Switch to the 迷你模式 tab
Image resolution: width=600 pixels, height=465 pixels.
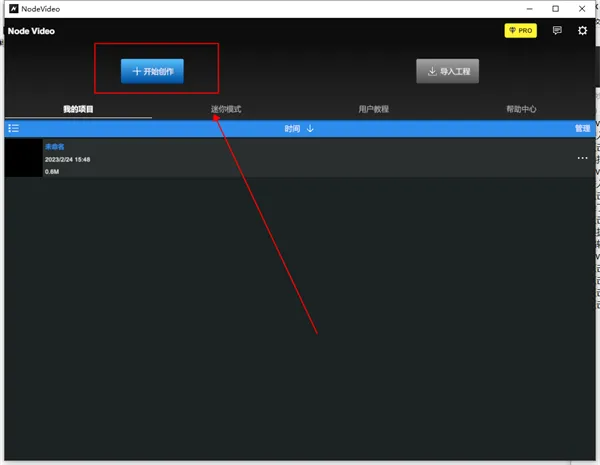(x=226, y=109)
